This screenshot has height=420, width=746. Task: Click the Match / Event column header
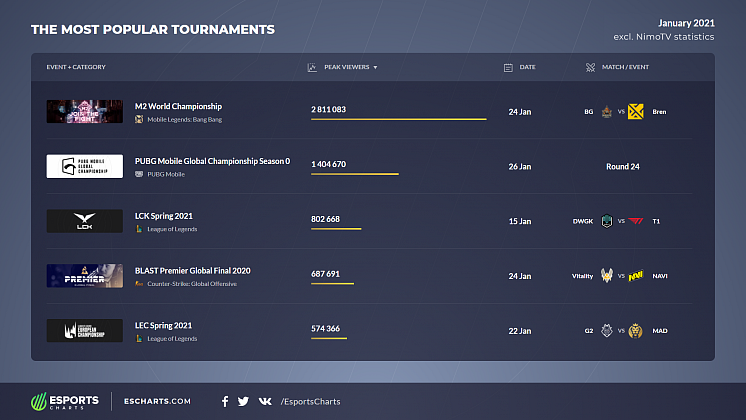coord(625,67)
